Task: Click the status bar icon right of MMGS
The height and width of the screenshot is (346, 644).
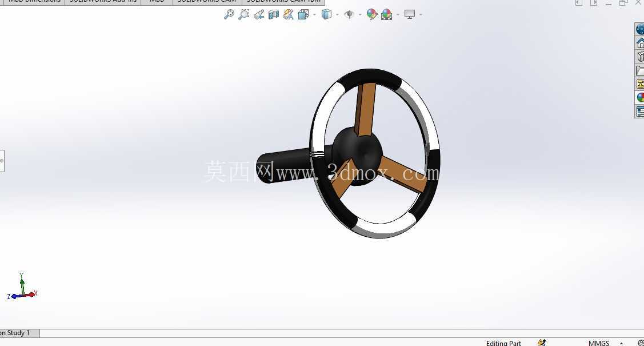Action: pyautogui.click(x=641, y=343)
